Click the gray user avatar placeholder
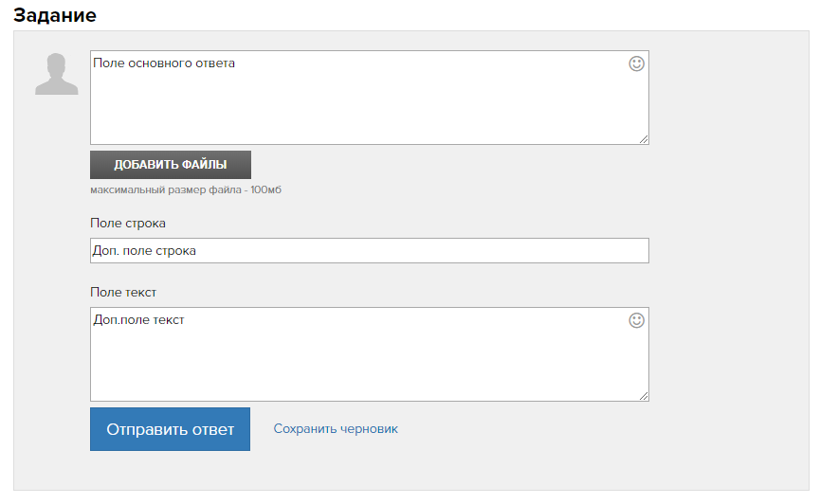This screenshot has width=820, height=504. pos(57,74)
